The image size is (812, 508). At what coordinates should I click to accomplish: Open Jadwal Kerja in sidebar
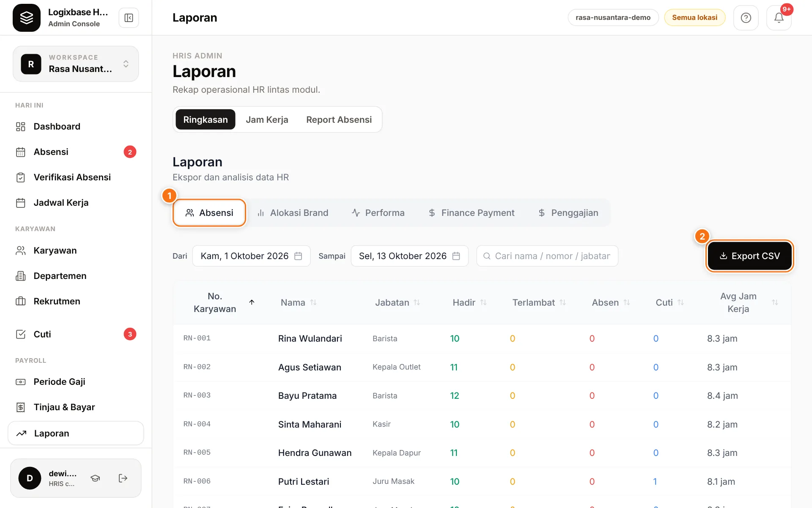[76, 203]
